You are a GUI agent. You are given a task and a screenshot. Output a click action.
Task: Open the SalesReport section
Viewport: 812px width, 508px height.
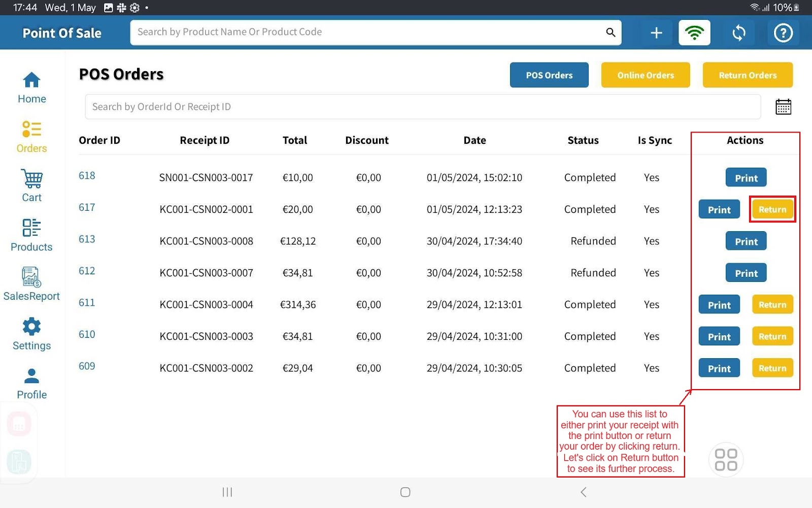pyautogui.click(x=31, y=284)
